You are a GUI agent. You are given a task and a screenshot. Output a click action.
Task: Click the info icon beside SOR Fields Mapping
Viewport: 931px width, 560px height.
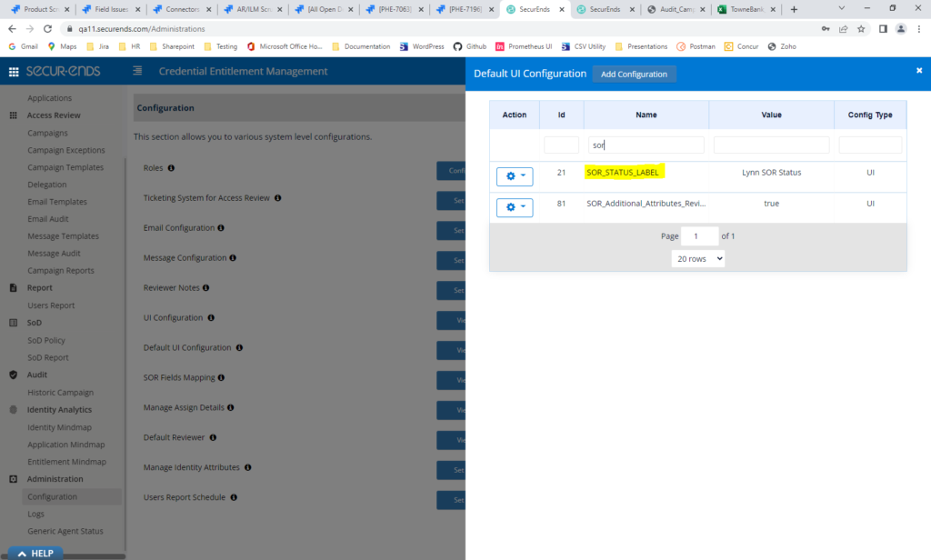click(x=221, y=377)
